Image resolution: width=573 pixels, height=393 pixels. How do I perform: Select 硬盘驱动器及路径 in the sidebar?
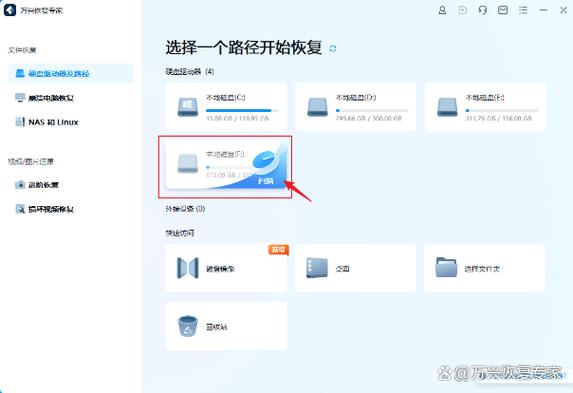[71, 73]
